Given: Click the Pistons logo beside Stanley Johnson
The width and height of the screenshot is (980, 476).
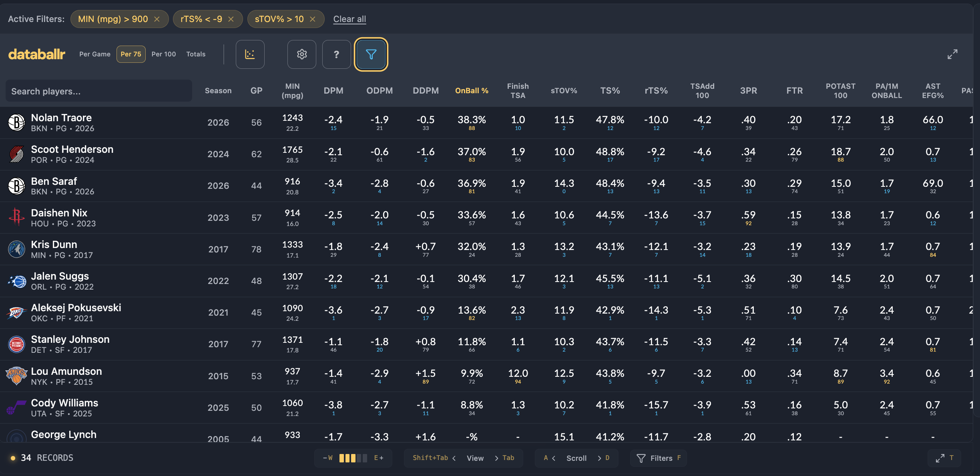Looking at the screenshot, I should point(16,344).
